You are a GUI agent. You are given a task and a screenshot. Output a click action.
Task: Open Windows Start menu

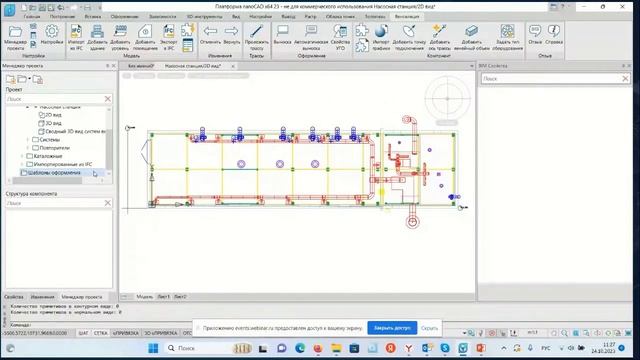tap(153, 348)
